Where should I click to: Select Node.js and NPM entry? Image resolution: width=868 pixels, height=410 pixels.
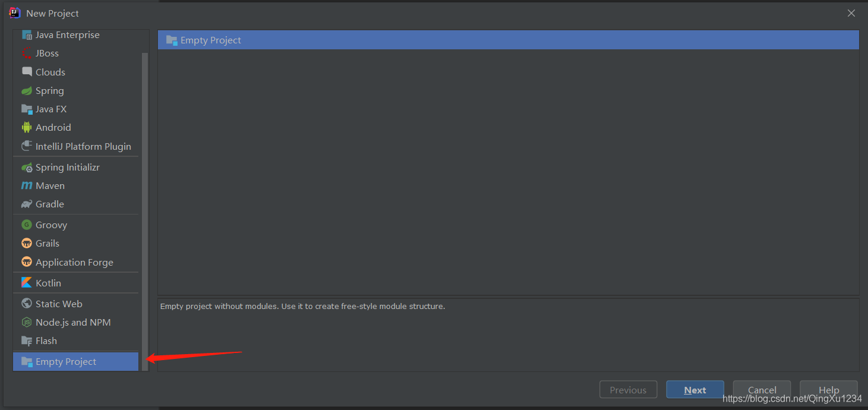76,322
